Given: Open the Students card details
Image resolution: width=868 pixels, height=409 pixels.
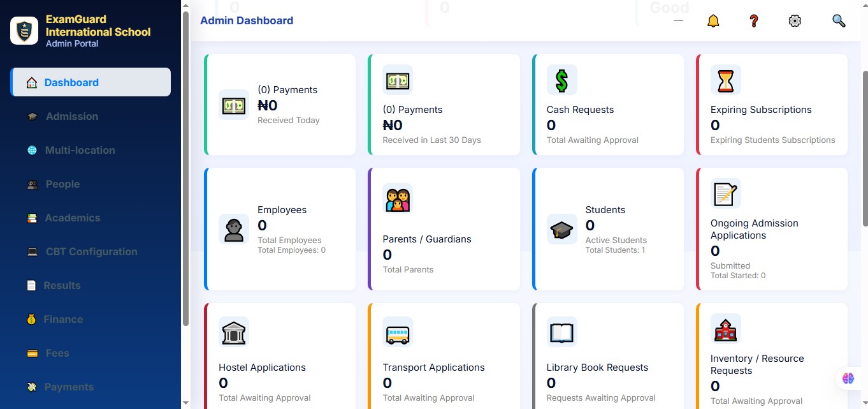Looking at the screenshot, I should (x=608, y=228).
